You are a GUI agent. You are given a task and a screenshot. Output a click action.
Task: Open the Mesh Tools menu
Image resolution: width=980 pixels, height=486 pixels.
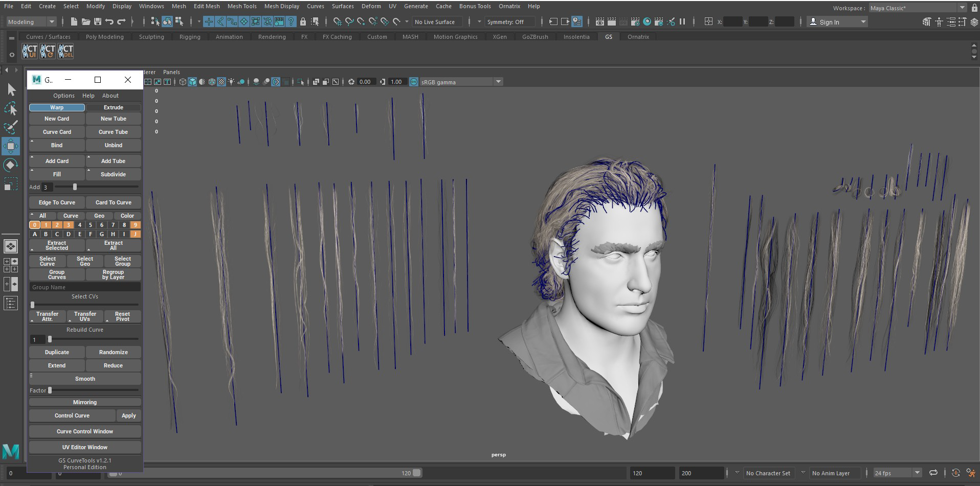point(242,6)
